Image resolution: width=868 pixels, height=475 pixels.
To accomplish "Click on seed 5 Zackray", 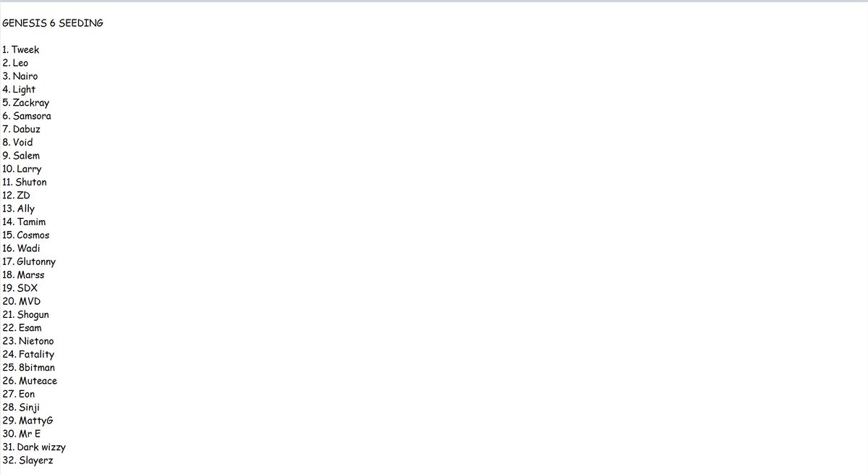I will [26, 103].
